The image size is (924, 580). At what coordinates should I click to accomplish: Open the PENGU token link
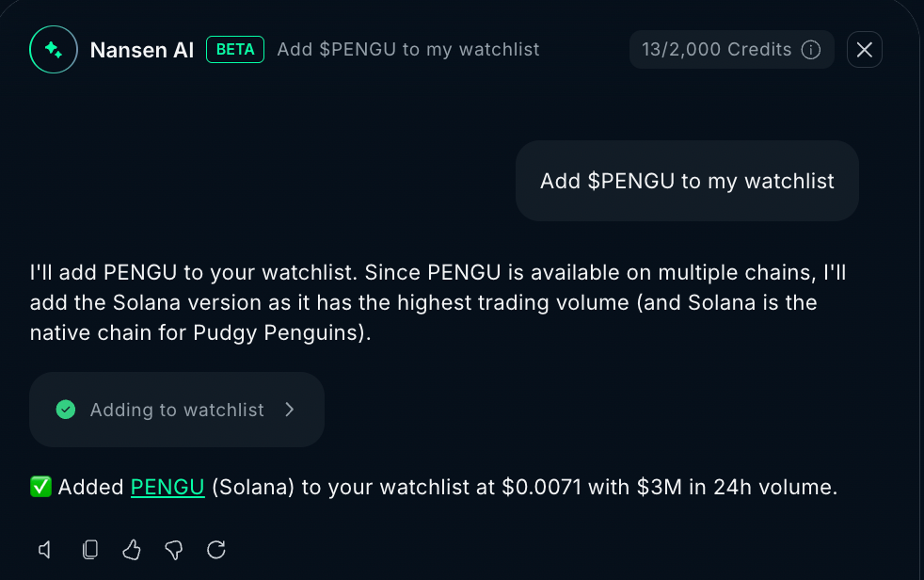click(x=167, y=488)
